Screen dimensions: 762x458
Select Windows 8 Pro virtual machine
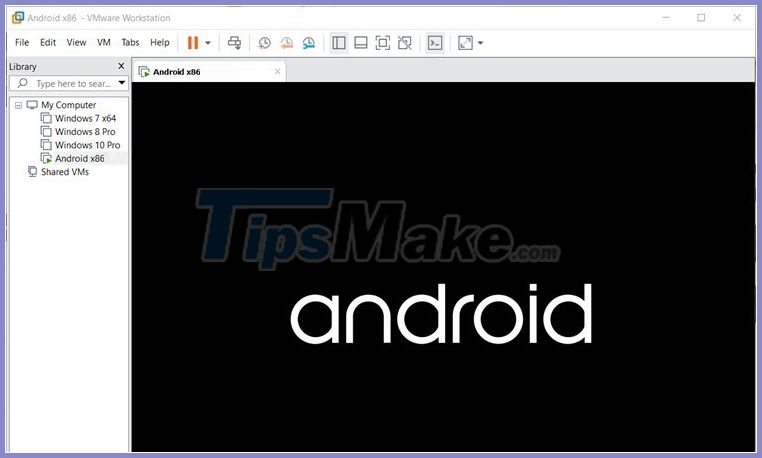point(85,132)
